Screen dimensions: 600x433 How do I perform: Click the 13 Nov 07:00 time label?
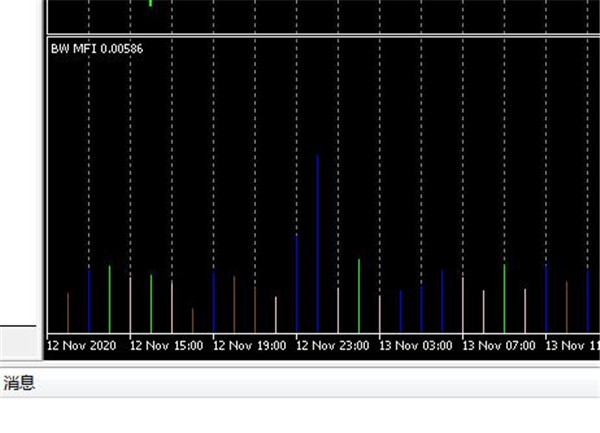[499, 346]
